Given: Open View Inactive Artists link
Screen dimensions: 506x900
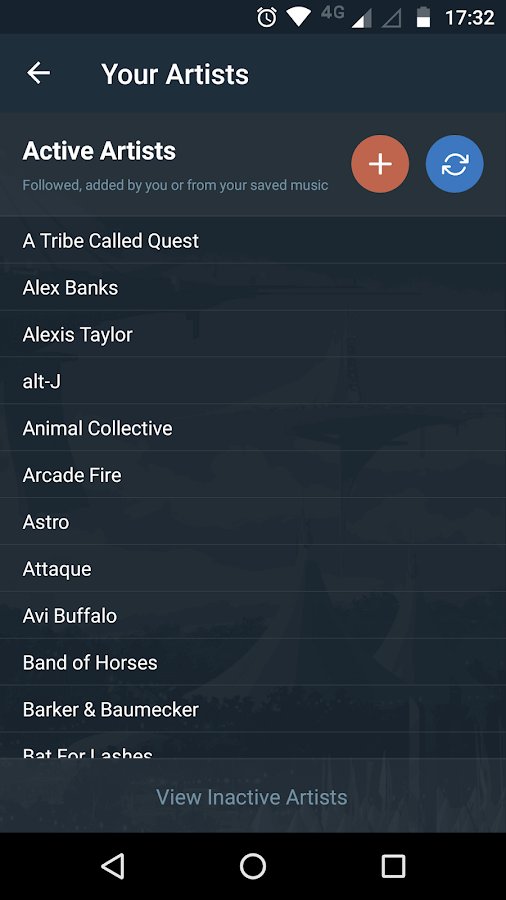Looking at the screenshot, I should (x=252, y=797).
